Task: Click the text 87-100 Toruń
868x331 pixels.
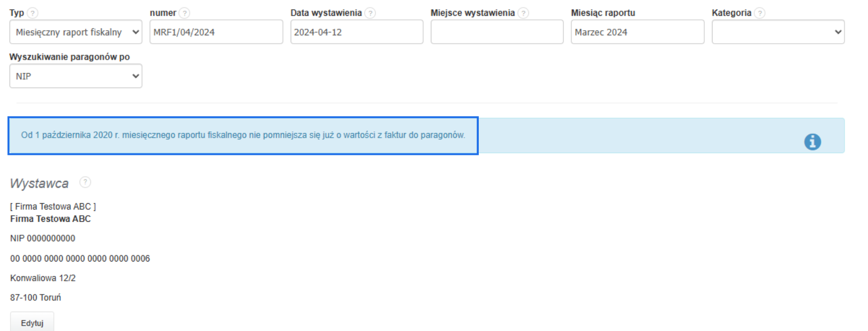Action: [x=36, y=298]
